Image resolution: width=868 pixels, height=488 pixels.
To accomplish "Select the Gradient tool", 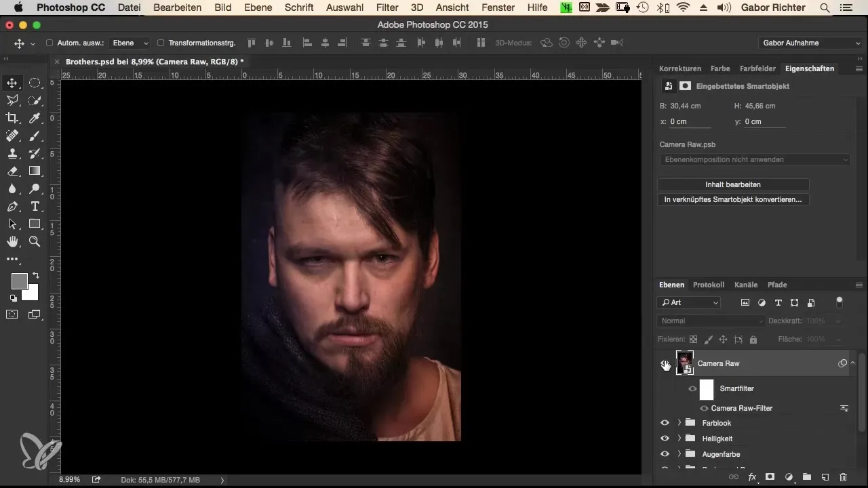I will tap(35, 171).
